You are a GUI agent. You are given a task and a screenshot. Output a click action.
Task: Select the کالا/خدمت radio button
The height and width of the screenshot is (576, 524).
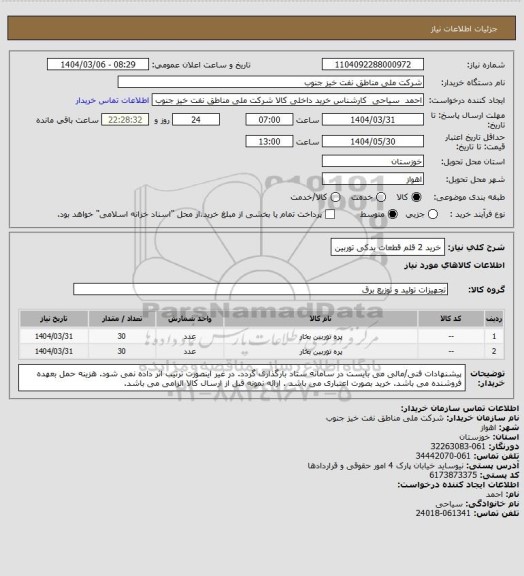click(335, 197)
